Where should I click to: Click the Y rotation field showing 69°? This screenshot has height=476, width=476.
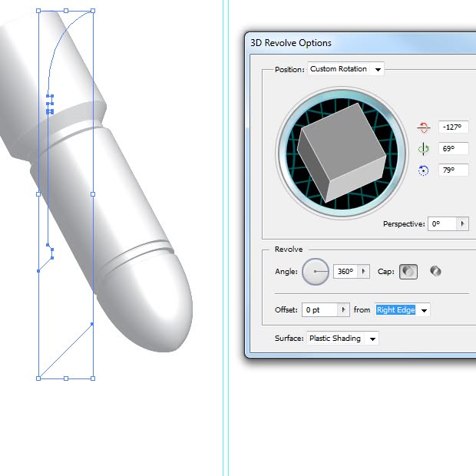[454, 149]
